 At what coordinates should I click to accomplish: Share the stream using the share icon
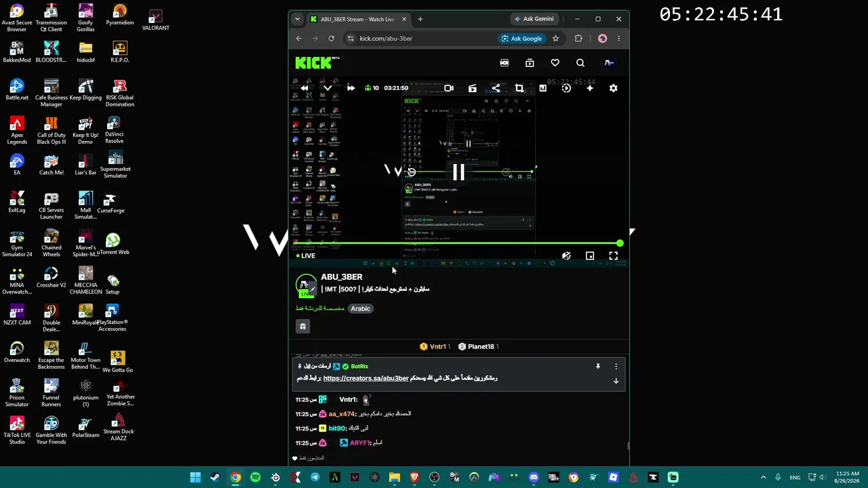(496, 88)
